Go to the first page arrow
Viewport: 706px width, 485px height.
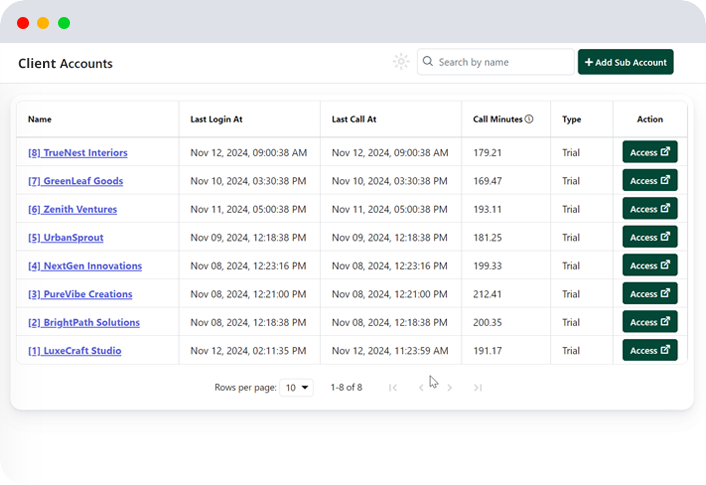click(x=393, y=387)
